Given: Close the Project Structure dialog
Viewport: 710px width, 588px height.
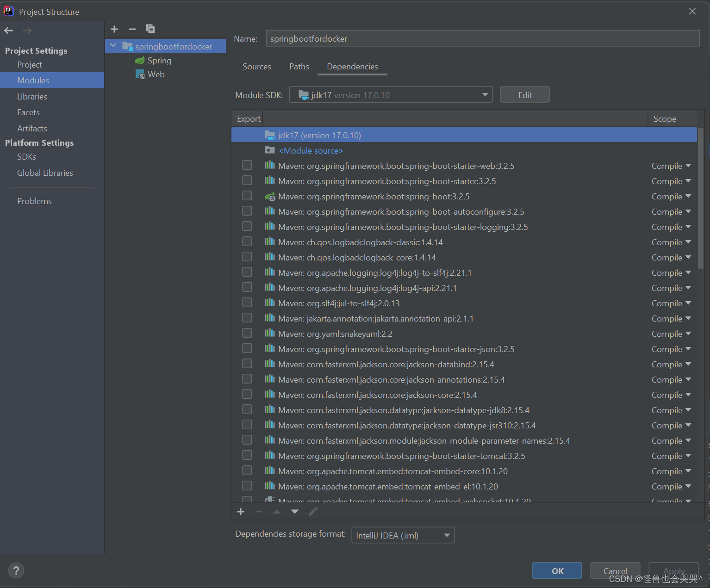Looking at the screenshot, I should 692,11.
